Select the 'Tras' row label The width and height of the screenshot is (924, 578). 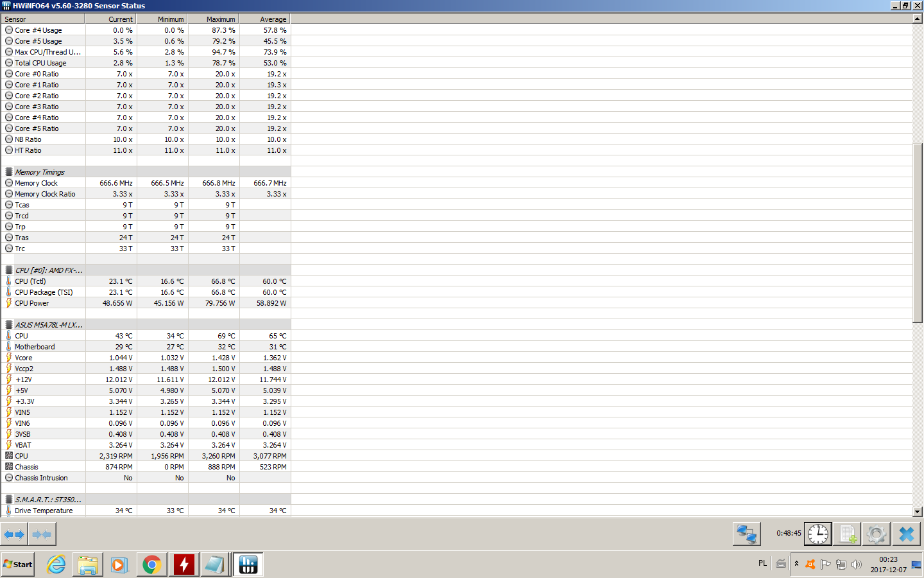coord(22,238)
